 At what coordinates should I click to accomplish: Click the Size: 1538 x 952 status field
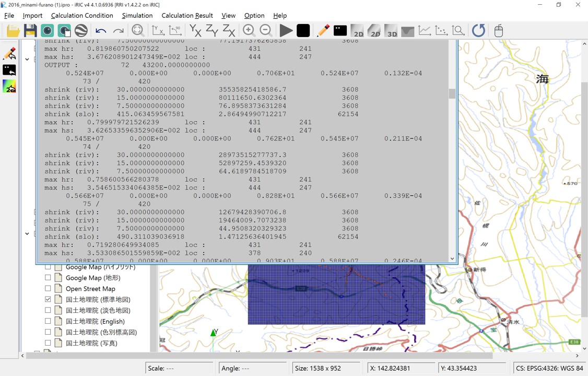[x=326, y=368]
